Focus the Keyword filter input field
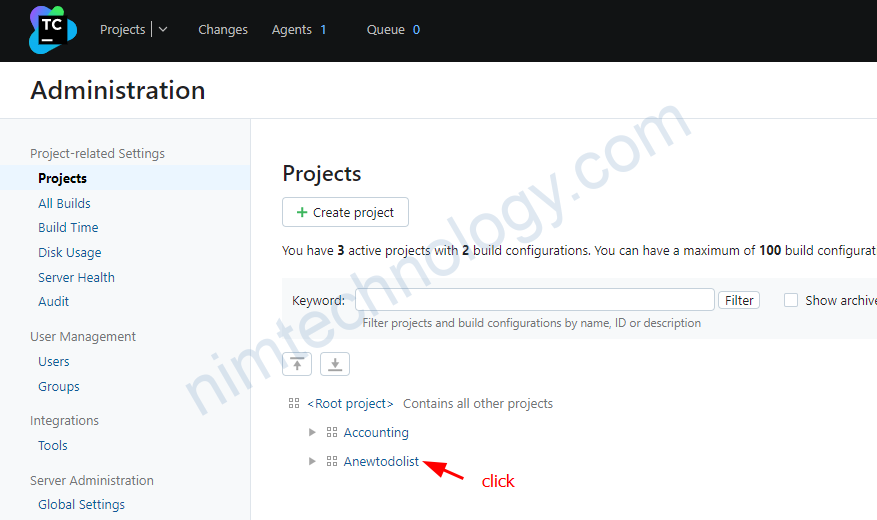Screen dimensions: 877x520 click(535, 300)
